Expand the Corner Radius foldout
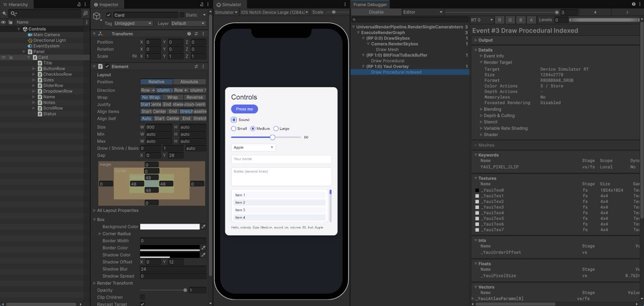644x306 pixels. click(100, 234)
